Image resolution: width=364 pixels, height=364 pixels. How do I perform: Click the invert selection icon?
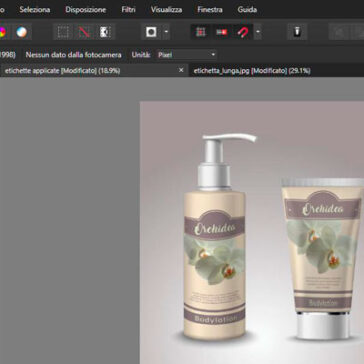(x=105, y=32)
